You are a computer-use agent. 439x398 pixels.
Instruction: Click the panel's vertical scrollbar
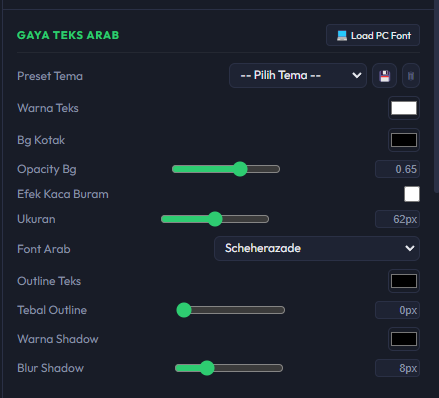[x=436, y=97]
